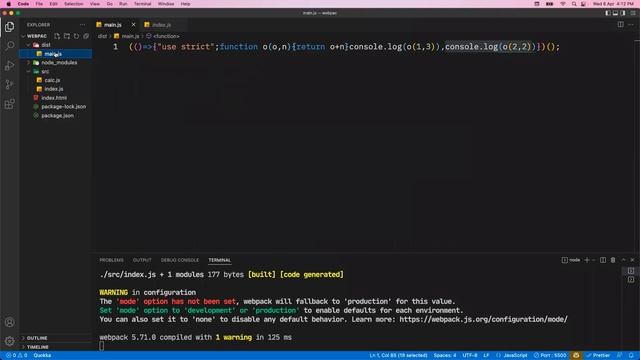Collapse the dist folder
The image size is (640, 360).
(x=45, y=45)
